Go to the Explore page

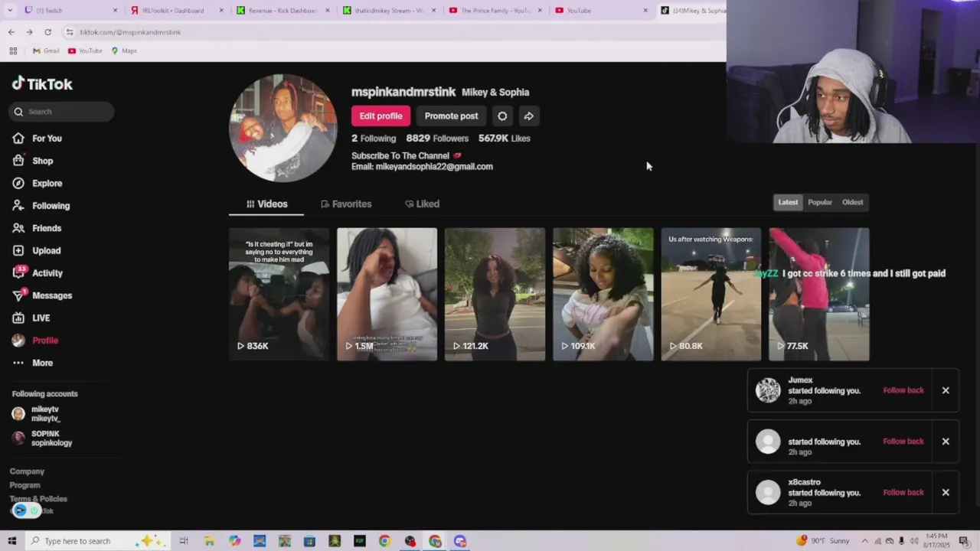point(37,184)
